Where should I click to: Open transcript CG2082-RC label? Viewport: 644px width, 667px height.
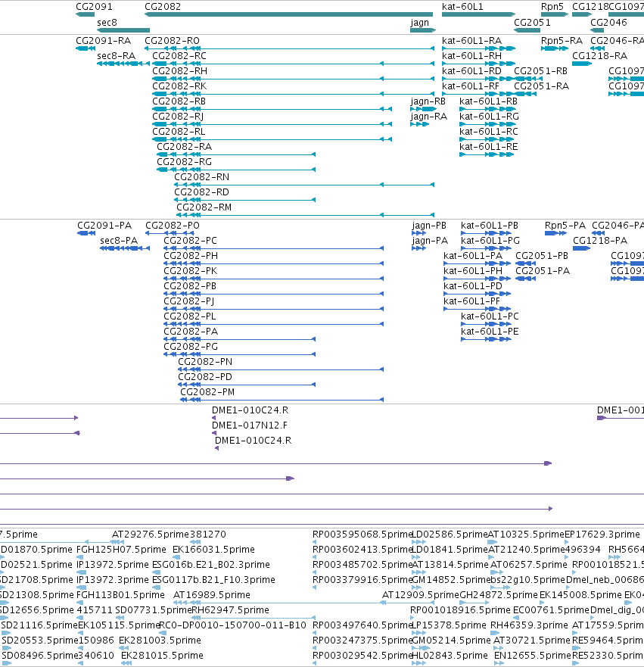[x=179, y=56]
